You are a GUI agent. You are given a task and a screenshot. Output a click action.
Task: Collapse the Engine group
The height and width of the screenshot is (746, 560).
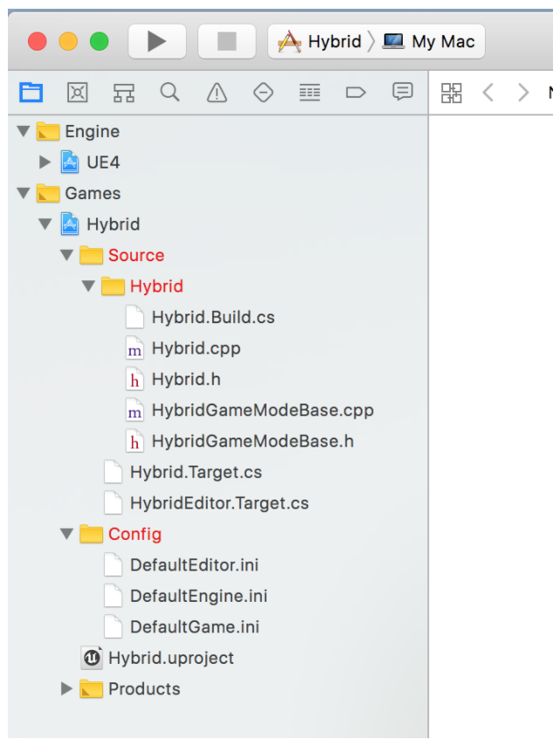coord(24,131)
